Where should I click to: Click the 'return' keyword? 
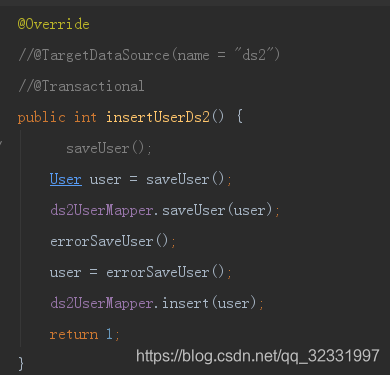(x=74, y=334)
